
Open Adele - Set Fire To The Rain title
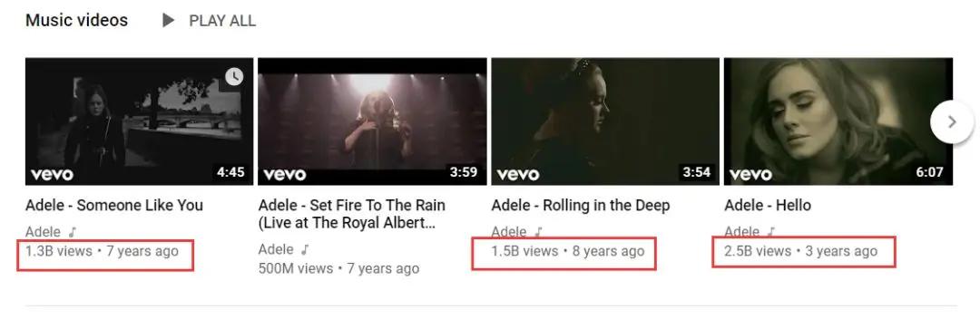[352, 214]
